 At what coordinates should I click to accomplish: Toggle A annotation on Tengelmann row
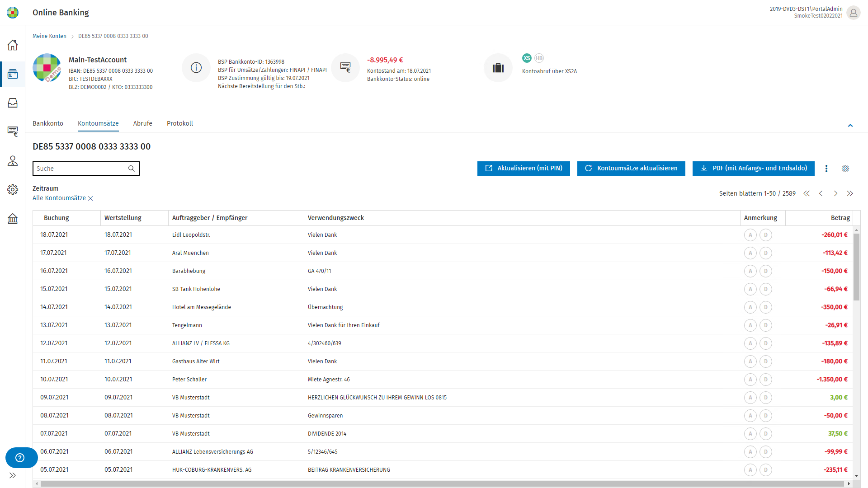pos(750,325)
